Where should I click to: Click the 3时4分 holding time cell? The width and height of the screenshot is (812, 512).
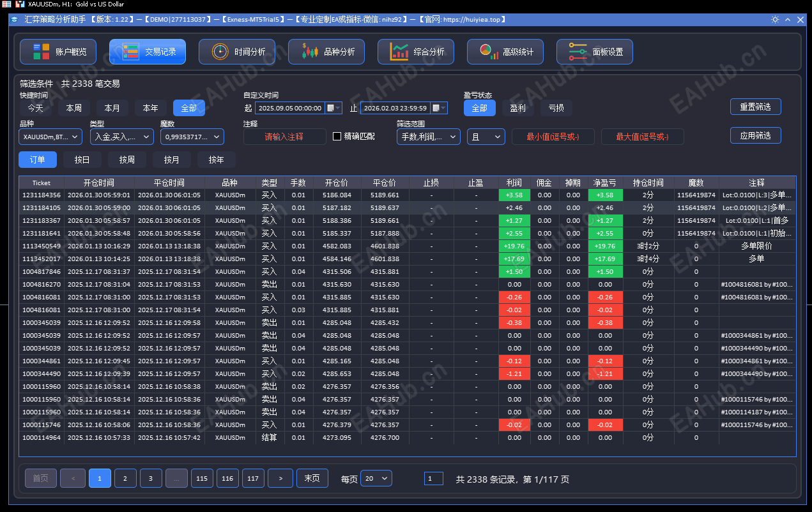648,259
